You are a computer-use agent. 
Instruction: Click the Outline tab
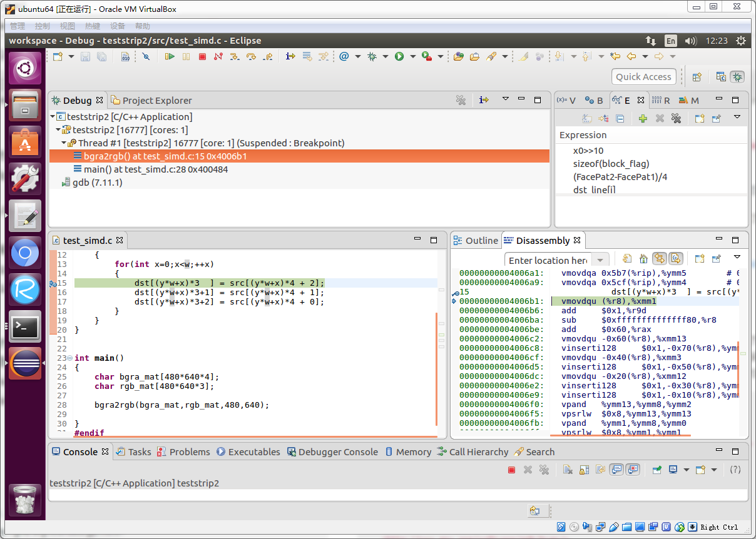[476, 241]
